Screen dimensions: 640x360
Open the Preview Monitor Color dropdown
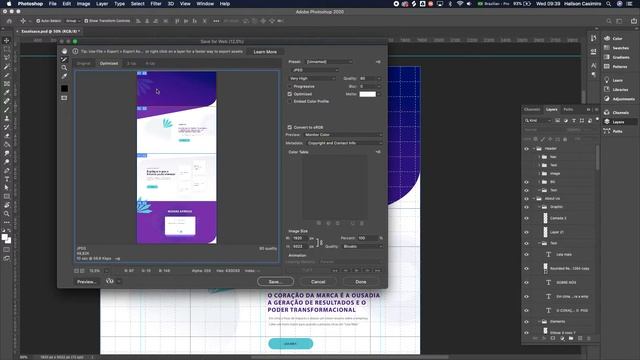[x=343, y=135]
